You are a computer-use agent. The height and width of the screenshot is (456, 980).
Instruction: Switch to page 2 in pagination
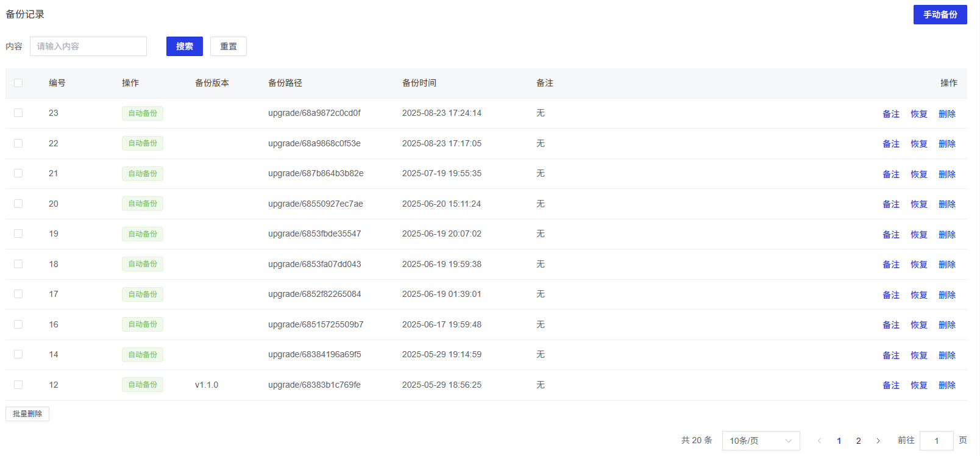pos(858,441)
